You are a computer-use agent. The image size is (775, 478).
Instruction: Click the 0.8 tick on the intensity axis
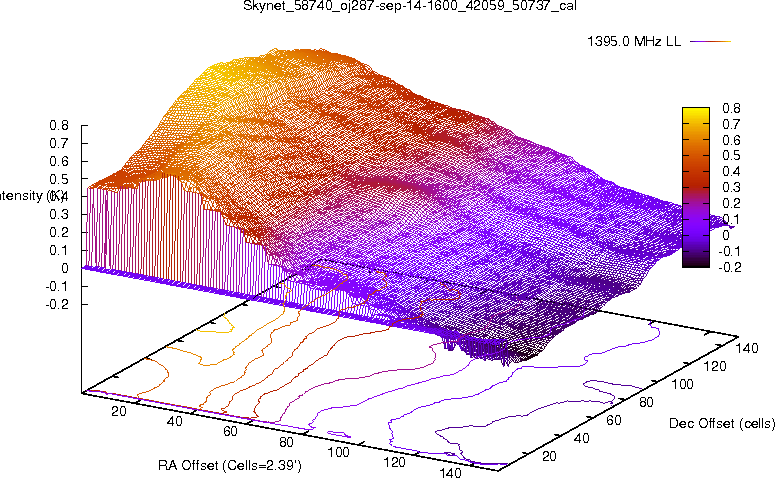(59, 126)
